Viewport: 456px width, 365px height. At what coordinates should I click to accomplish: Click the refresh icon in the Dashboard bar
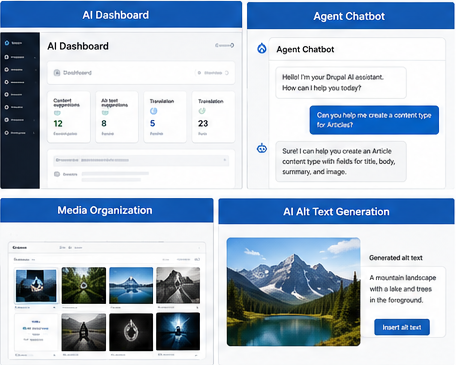coord(227,73)
